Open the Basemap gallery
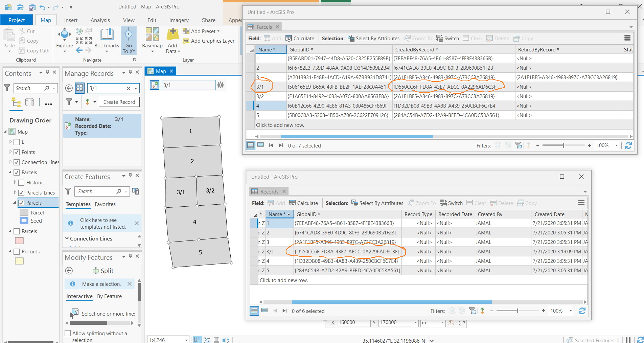Viewport: 644px width, 343px height. (x=152, y=38)
